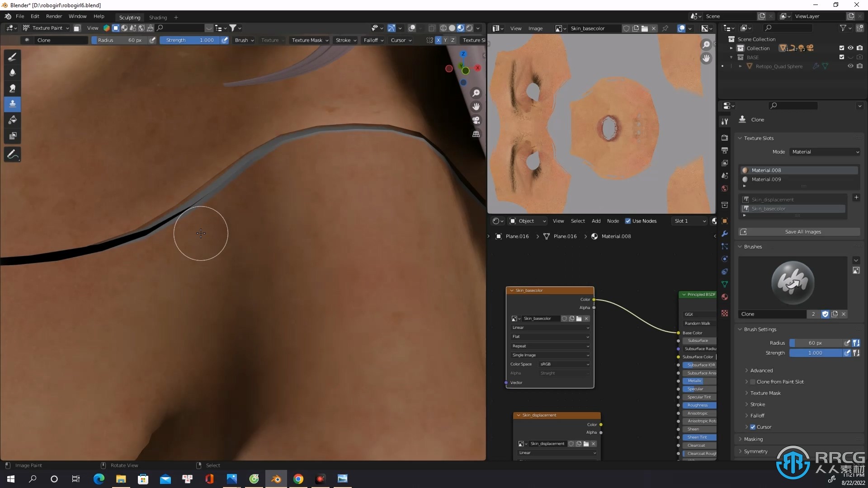This screenshot has width=868, height=488.
Task: Toggle radius pressure sensitivity in header
Action: click(x=152, y=40)
